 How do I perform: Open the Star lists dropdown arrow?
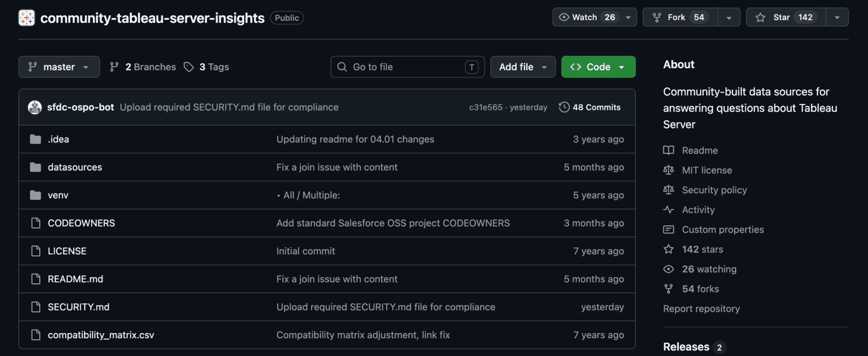(x=837, y=17)
